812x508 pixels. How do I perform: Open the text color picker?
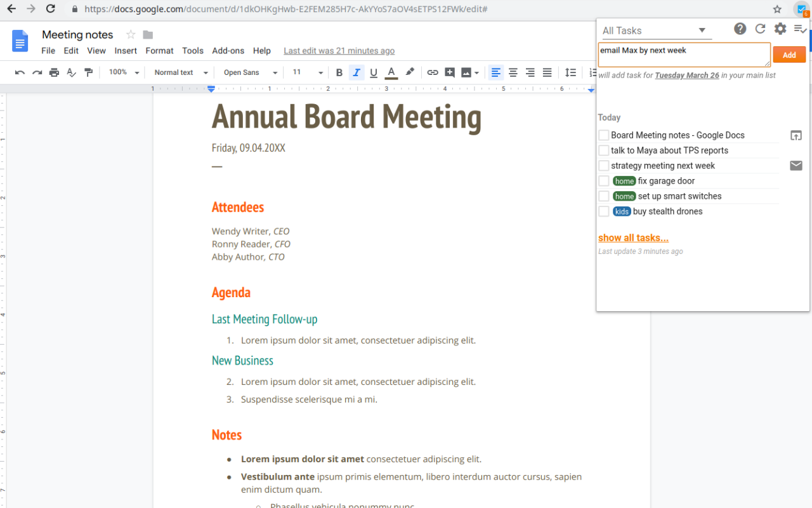pos(391,72)
